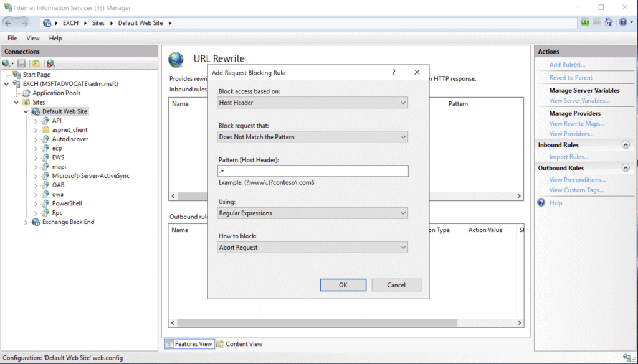This screenshot has width=638, height=364.
Task: Click the Home icon in address bar
Action: [x=609, y=23]
